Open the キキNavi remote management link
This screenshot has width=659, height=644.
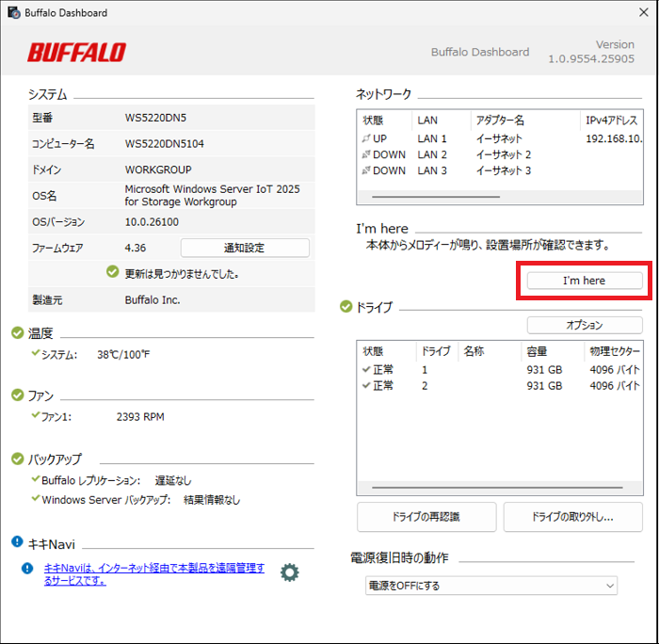click(x=153, y=574)
